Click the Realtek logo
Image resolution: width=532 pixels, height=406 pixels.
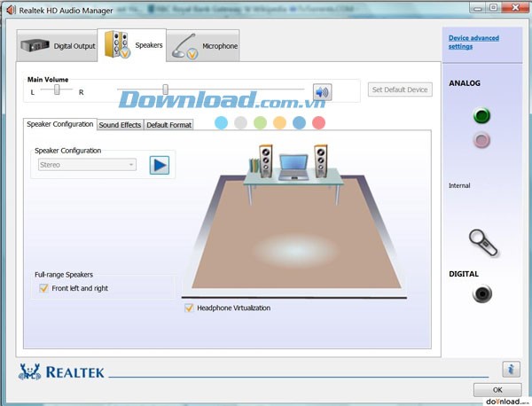[61, 372]
